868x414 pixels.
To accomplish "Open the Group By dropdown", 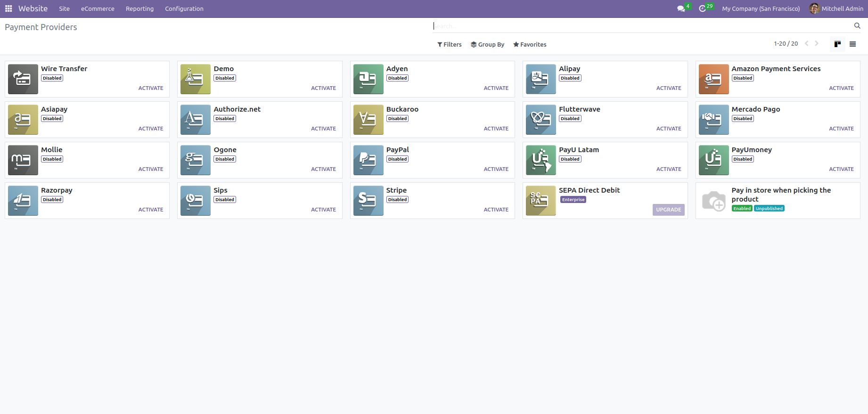I will pos(487,44).
